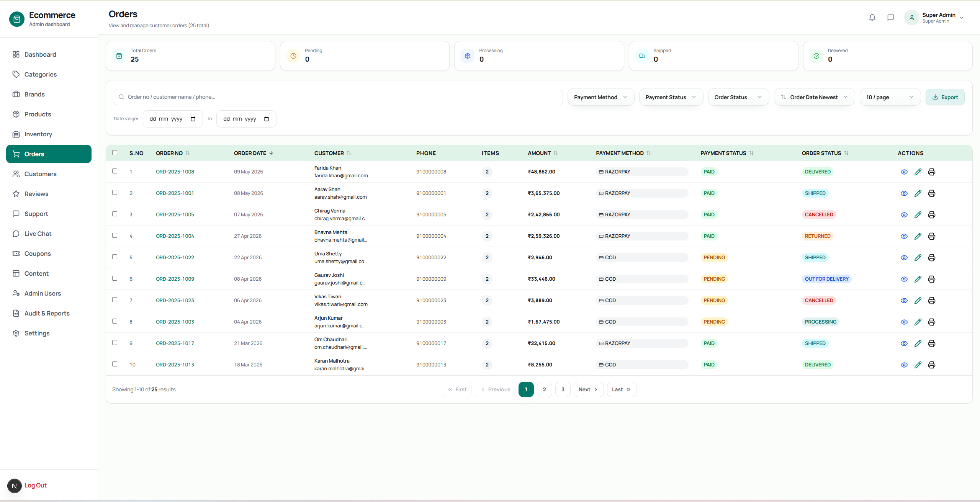Edit order ORD-2025-1005 pencil icon
The width and height of the screenshot is (980, 502).
point(918,215)
